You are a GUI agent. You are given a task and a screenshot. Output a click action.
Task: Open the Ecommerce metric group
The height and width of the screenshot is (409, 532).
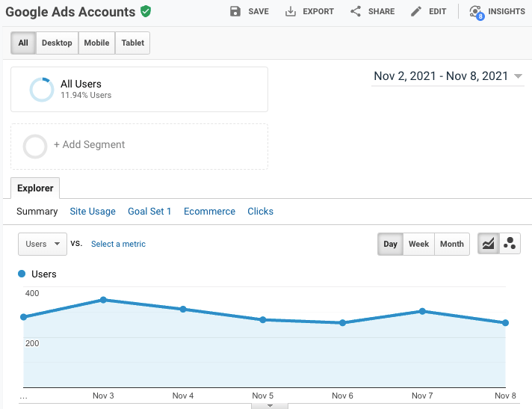(x=209, y=211)
